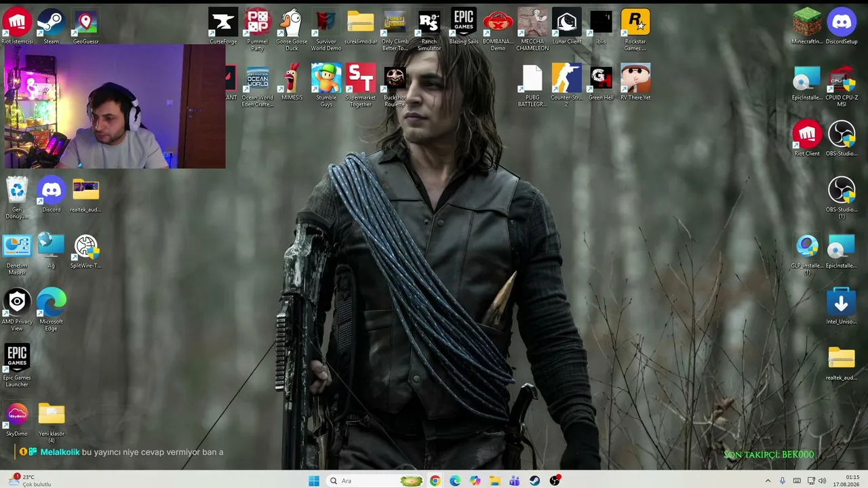Open File Explorer from the taskbar

(495, 481)
